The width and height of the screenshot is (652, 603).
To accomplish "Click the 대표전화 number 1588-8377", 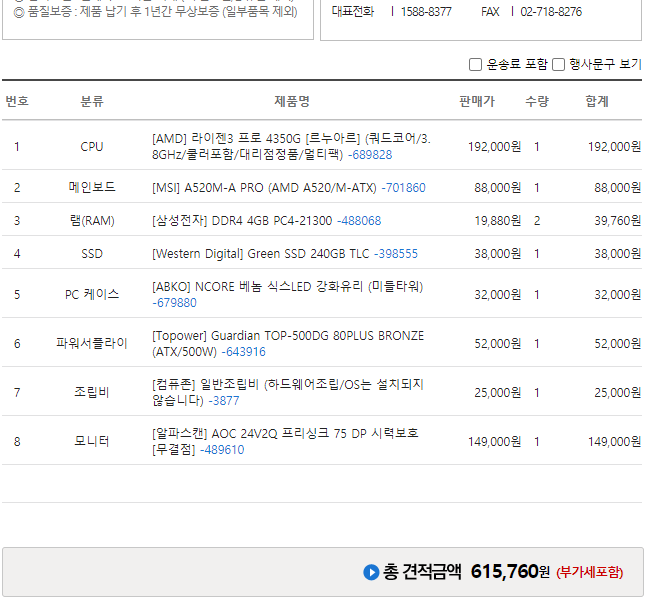I will point(426,12).
